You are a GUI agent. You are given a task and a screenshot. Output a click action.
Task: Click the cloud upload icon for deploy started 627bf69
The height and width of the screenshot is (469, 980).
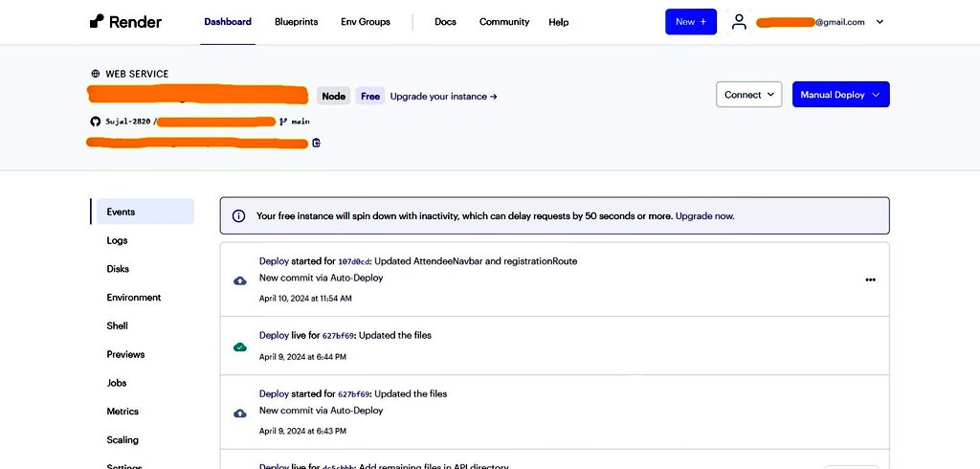(x=240, y=413)
